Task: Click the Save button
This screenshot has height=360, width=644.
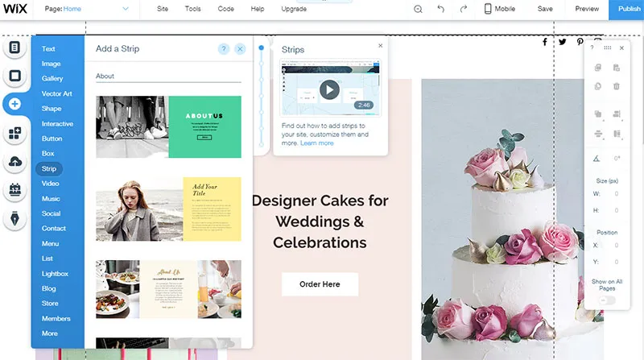Action: pyautogui.click(x=545, y=9)
